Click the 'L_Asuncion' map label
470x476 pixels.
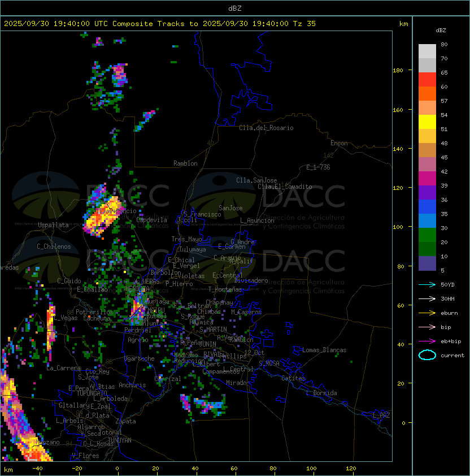pos(257,220)
